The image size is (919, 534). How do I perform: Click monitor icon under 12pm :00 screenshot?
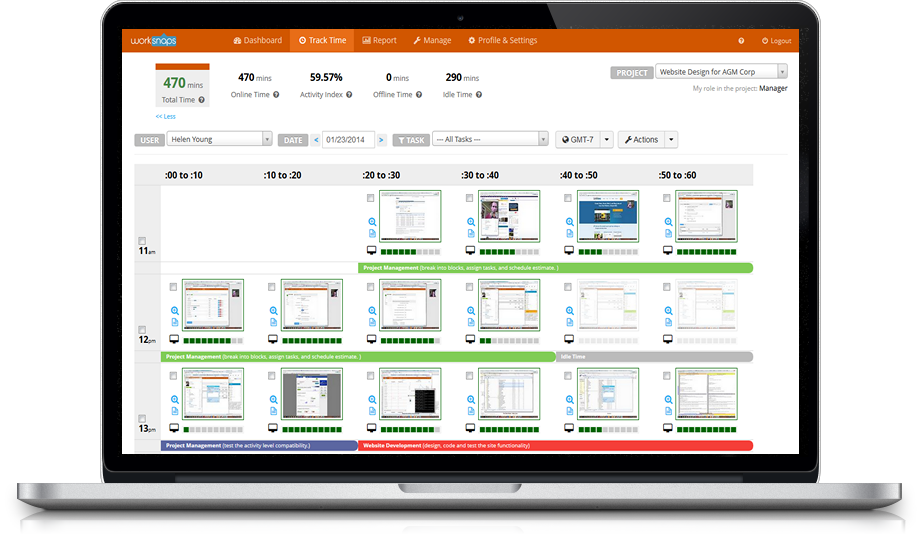(x=174, y=341)
